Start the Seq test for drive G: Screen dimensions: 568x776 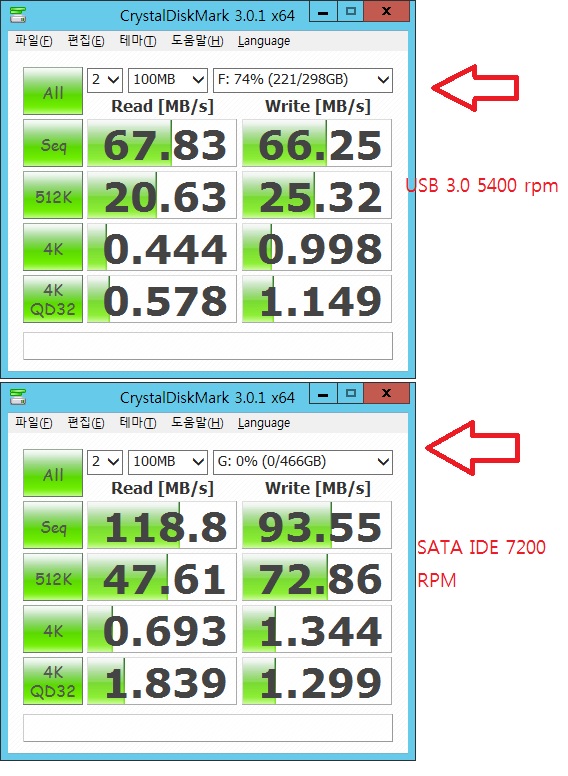(53, 525)
